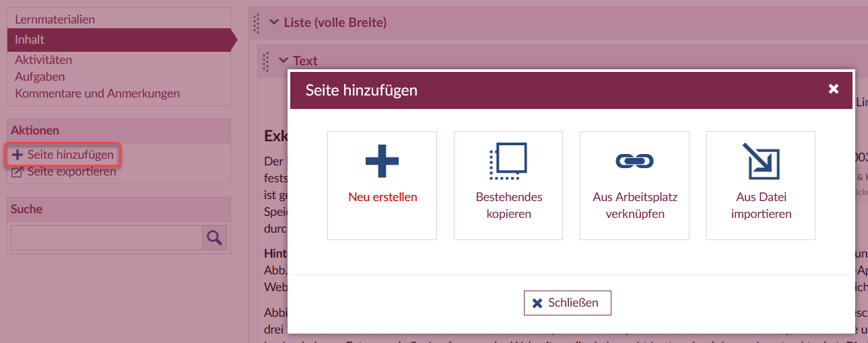Open the Lernmaterialien navigation item
868x343 pixels.
55,20
